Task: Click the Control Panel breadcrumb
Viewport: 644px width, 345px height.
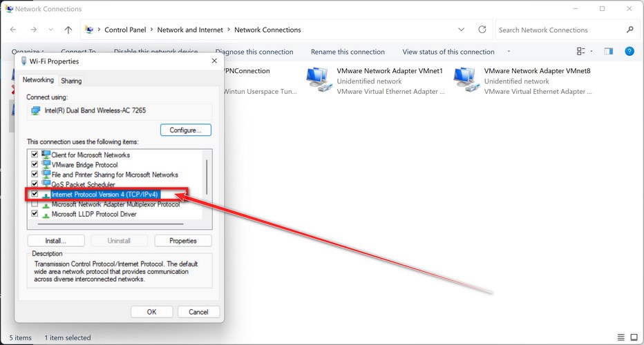Action: pyautogui.click(x=125, y=30)
